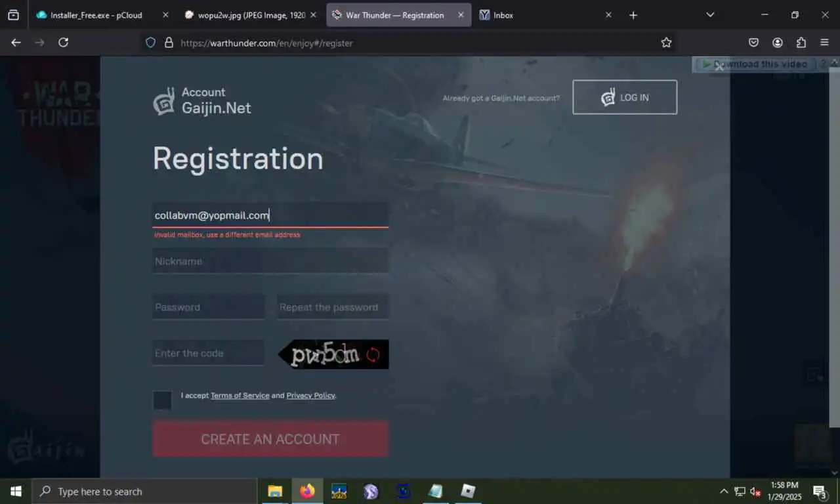Reload the current browser page
The height and width of the screenshot is (504, 840).
(x=63, y=43)
